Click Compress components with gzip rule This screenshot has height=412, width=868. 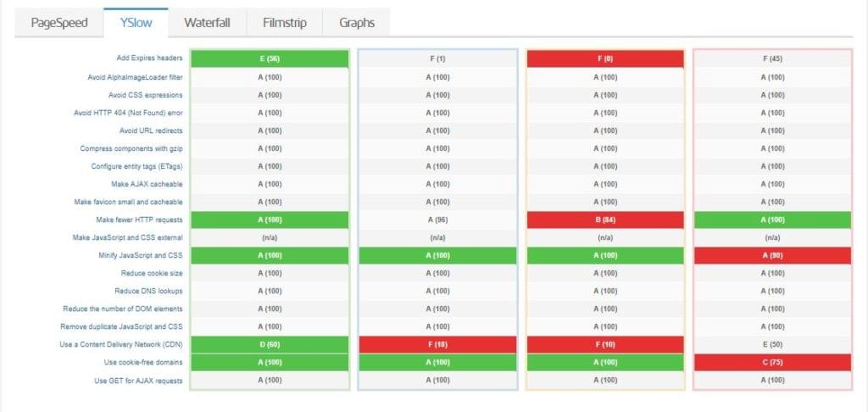[131, 148]
